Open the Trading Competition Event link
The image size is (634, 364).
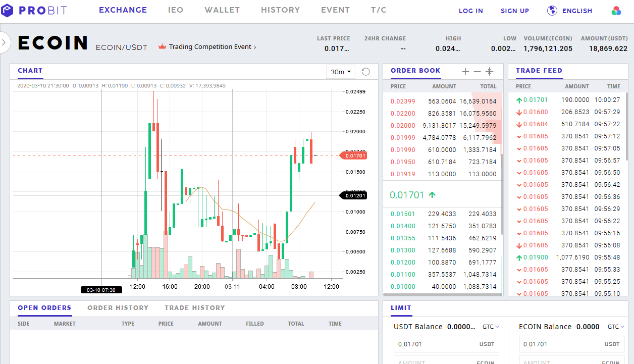pyautogui.click(x=213, y=47)
